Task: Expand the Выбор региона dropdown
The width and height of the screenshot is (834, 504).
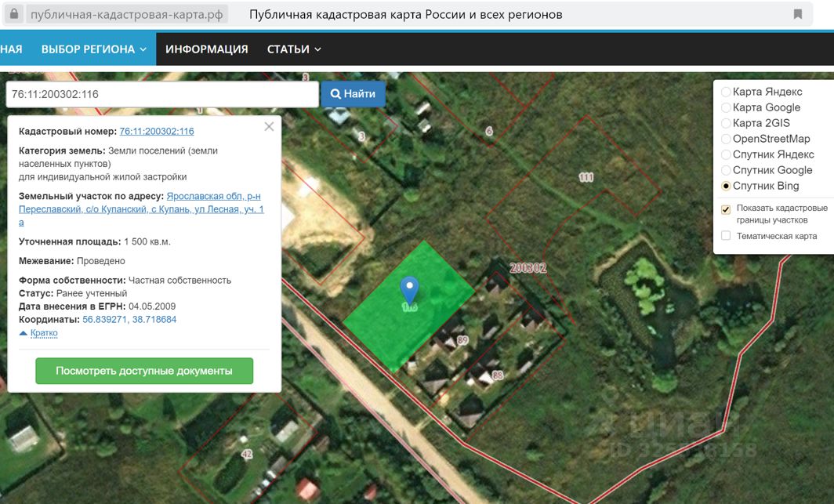Action: (94, 49)
